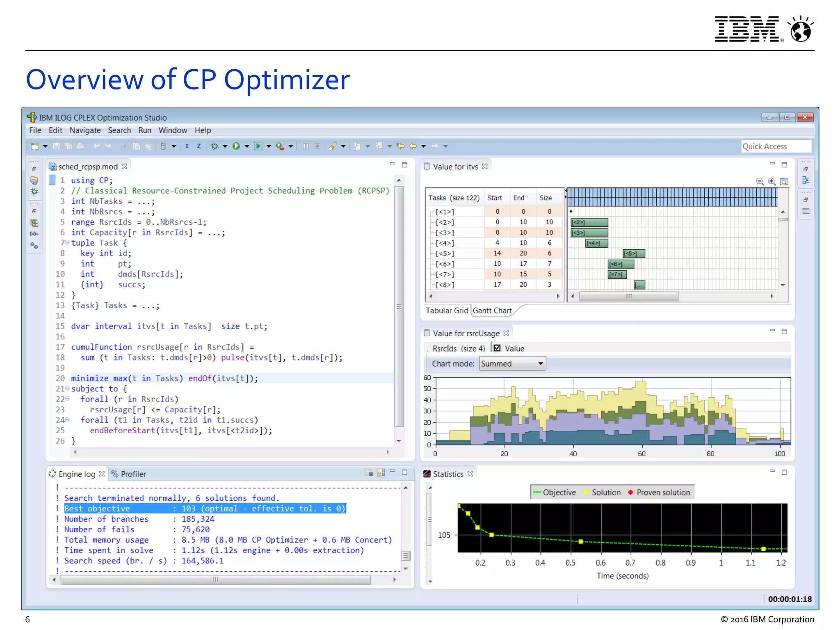
Task: Click the New file toolbar icon
Action: coord(35,146)
